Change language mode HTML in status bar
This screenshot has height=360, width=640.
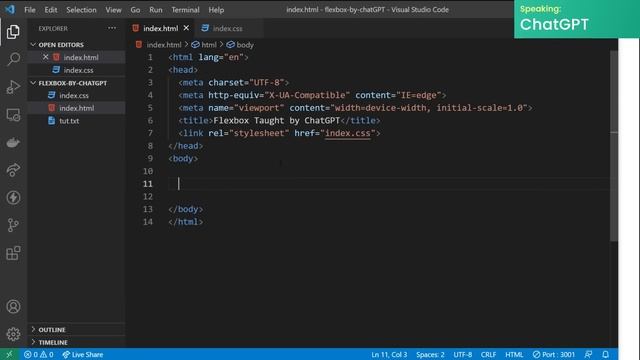click(x=514, y=354)
